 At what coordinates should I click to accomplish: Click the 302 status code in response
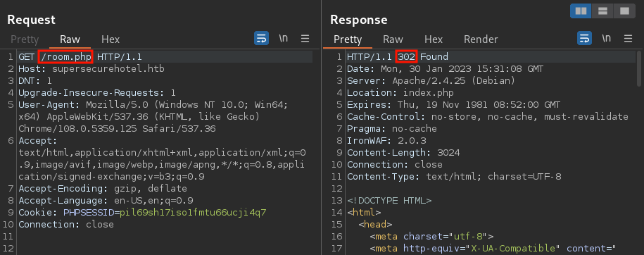pos(407,57)
